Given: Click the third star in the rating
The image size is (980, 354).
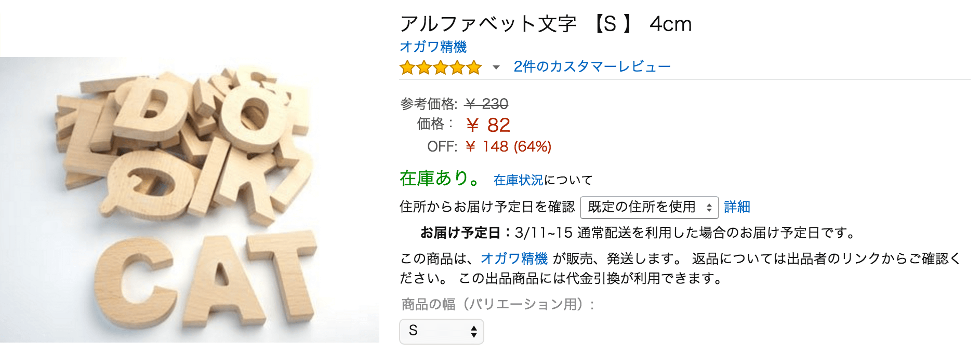Looking at the screenshot, I should (441, 66).
